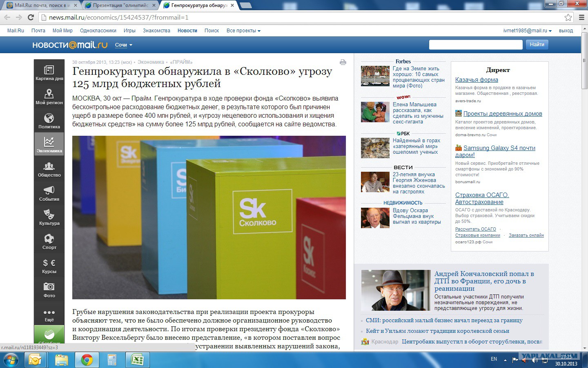Open a new browser tab
Viewport: 588px width, 368px height.
click(245, 5)
